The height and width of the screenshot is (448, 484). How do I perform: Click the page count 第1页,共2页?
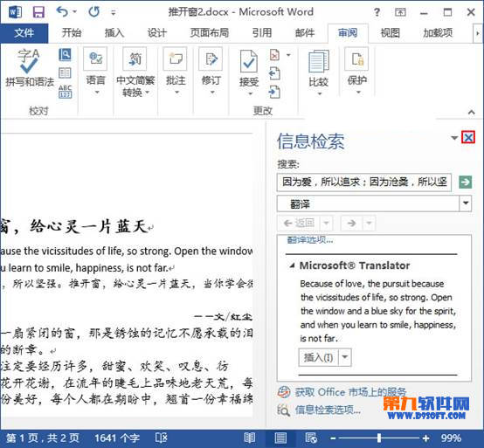pos(43,438)
